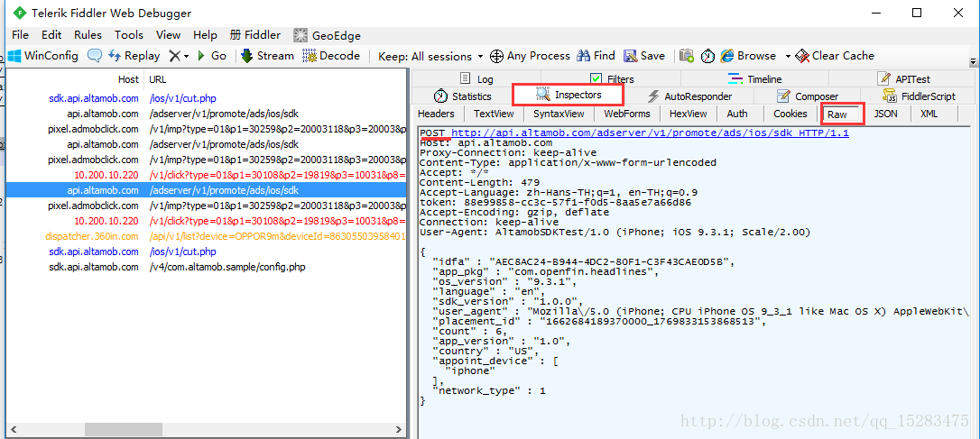Switch to the FiddlerScript tab
This screenshot has height=439, width=980.
point(920,96)
